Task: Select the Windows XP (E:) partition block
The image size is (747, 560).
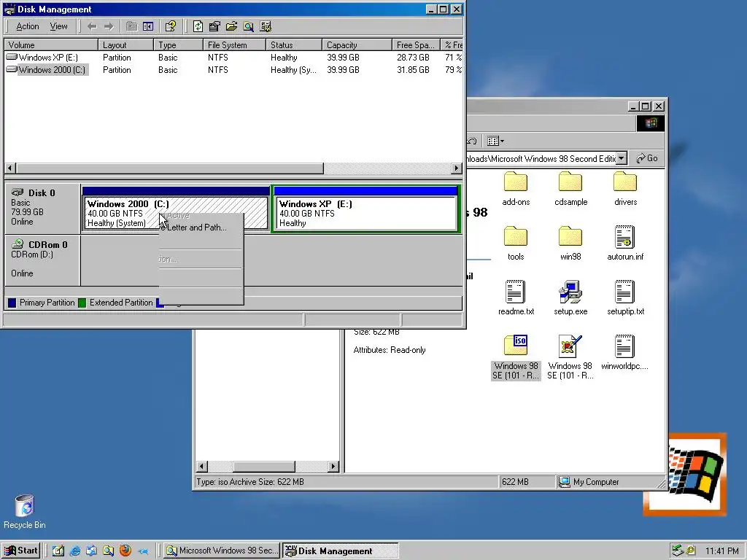Action: tap(365, 209)
